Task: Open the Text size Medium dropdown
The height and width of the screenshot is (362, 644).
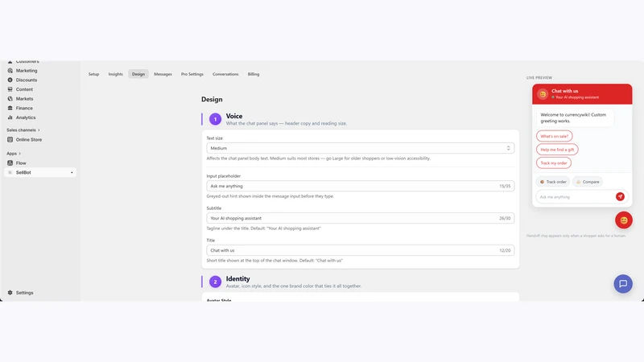Action: [360, 148]
